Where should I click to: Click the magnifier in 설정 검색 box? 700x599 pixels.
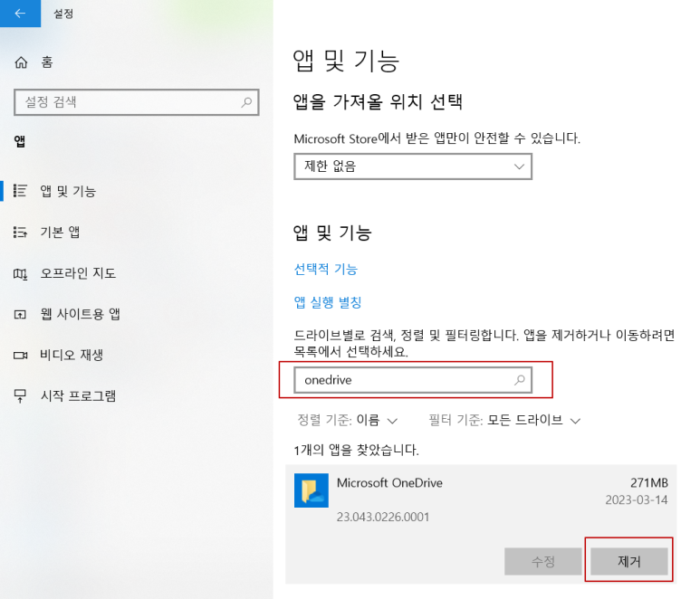coord(246,102)
